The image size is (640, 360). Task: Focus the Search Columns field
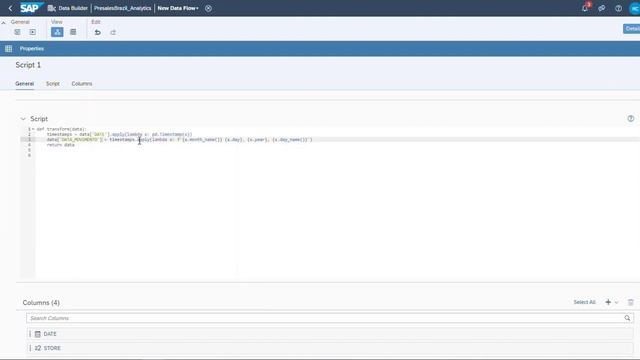pyautogui.click(x=330, y=318)
